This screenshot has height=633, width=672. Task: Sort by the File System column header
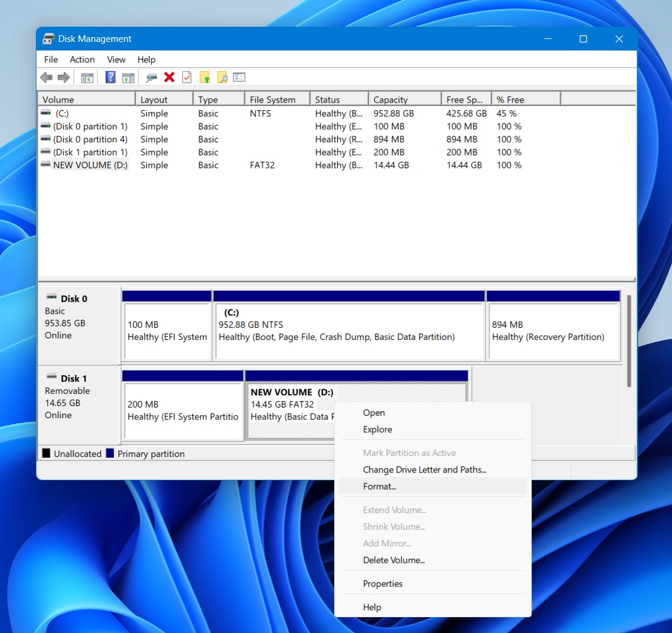point(277,100)
